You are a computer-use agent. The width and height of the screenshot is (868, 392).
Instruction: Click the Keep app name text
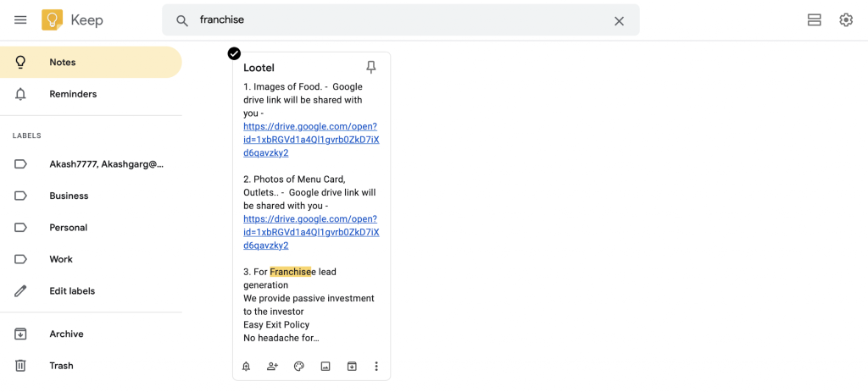87,20
